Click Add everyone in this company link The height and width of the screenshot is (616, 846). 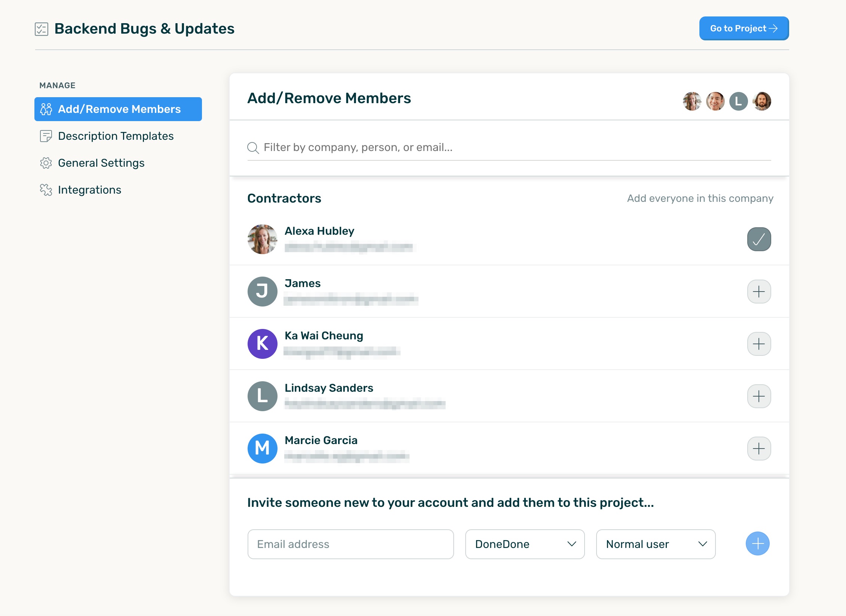click(700, 198)
